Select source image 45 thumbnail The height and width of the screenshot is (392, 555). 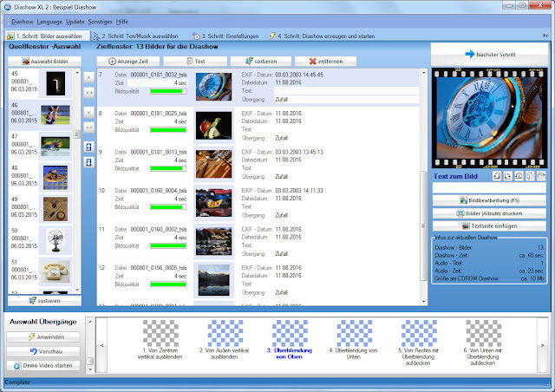click(55, 83)
